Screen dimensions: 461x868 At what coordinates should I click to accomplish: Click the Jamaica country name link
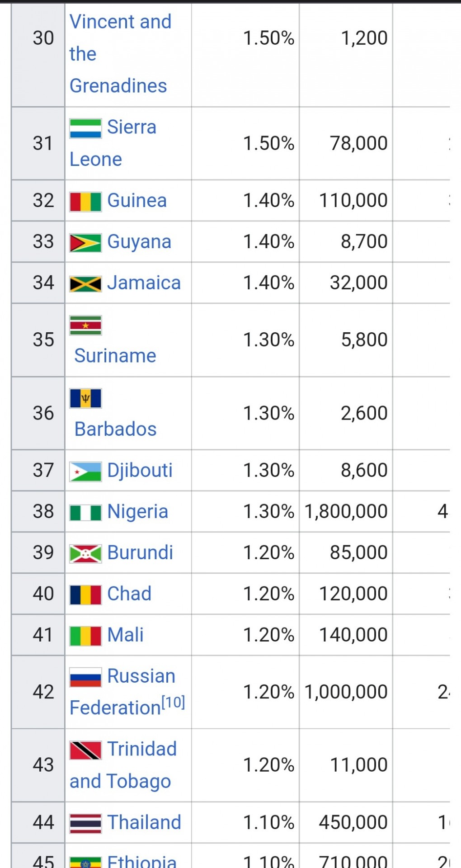coord(144,283)
